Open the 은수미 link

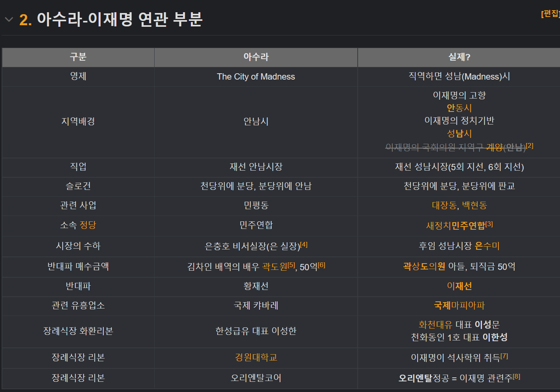pos(487,246)
